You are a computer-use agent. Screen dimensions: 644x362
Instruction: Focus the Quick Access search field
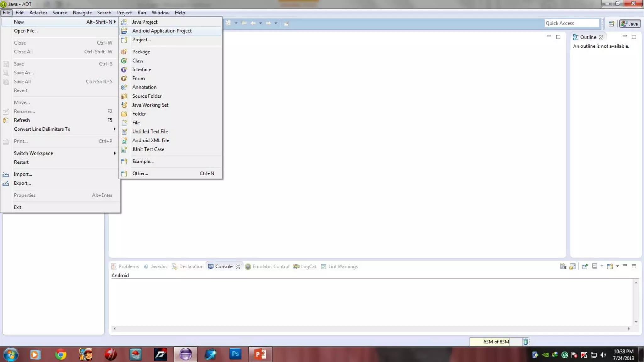[571, 23]
